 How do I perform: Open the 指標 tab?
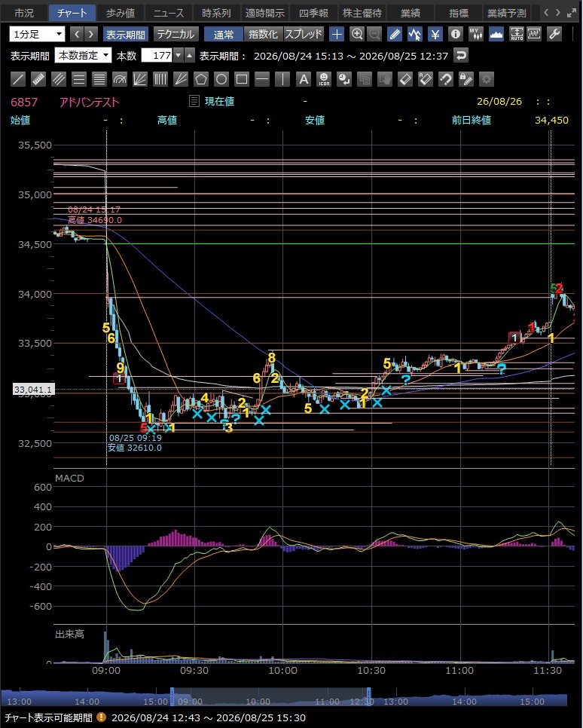tap(459, 13)
